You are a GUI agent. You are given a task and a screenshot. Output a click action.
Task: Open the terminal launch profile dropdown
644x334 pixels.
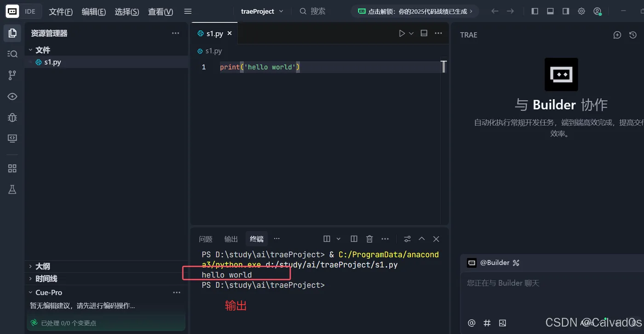point(339,239)
